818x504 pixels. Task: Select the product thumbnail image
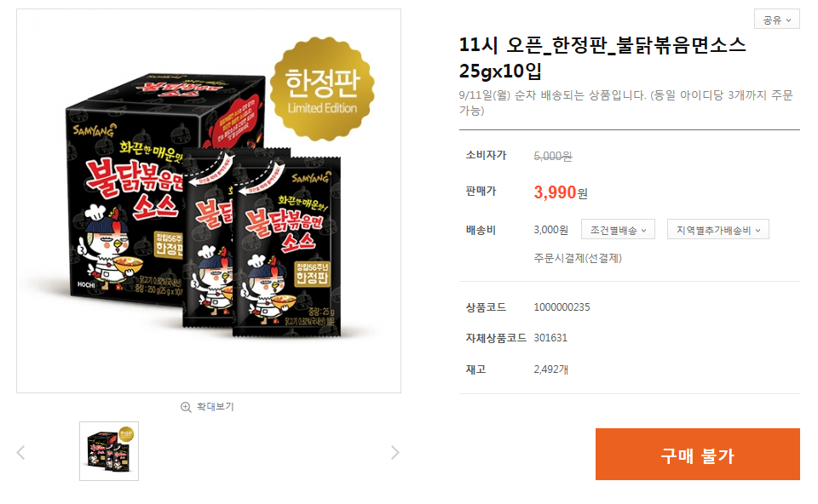pyautogui.click(x=109, y=451)
